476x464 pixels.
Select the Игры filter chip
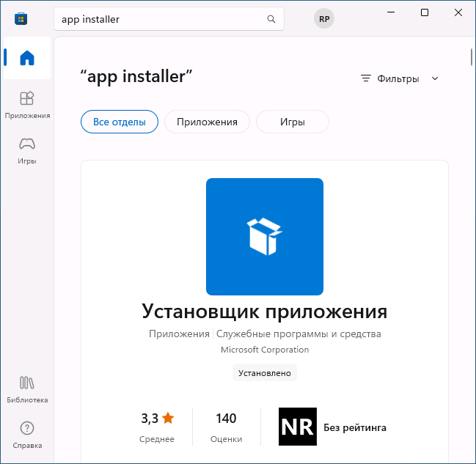[x=292, y=122]
